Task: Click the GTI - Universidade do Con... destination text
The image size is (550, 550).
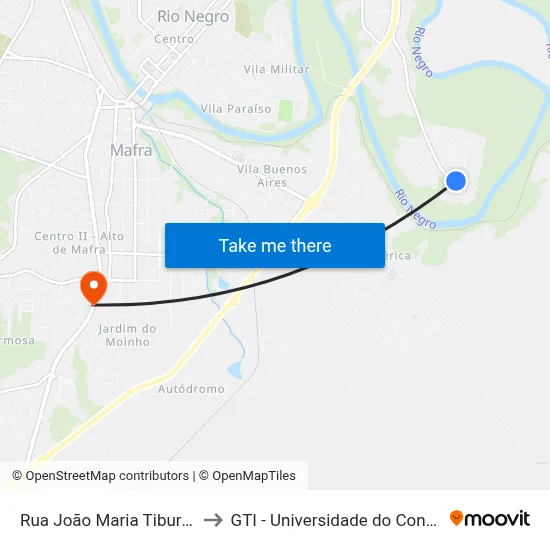Action: click(x=334, y=520)
